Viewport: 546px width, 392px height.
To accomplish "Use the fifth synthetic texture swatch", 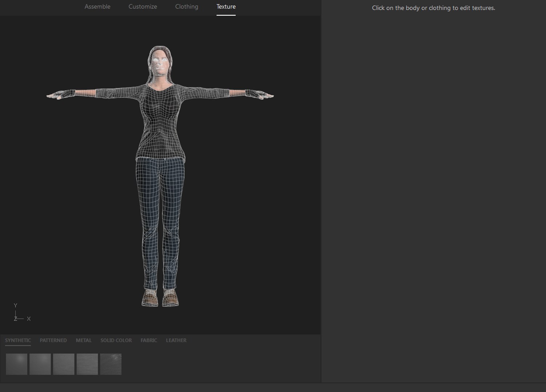I will 111,364.
